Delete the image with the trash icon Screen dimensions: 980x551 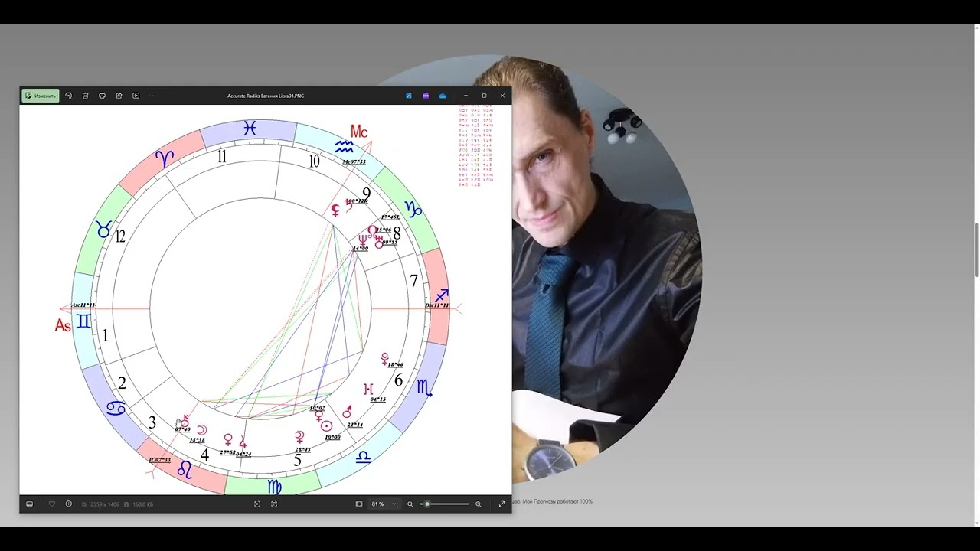tap(85, 96)
